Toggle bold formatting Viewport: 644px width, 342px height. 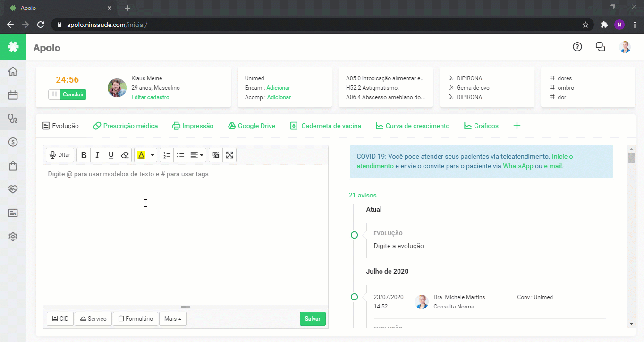click(84, 155)
